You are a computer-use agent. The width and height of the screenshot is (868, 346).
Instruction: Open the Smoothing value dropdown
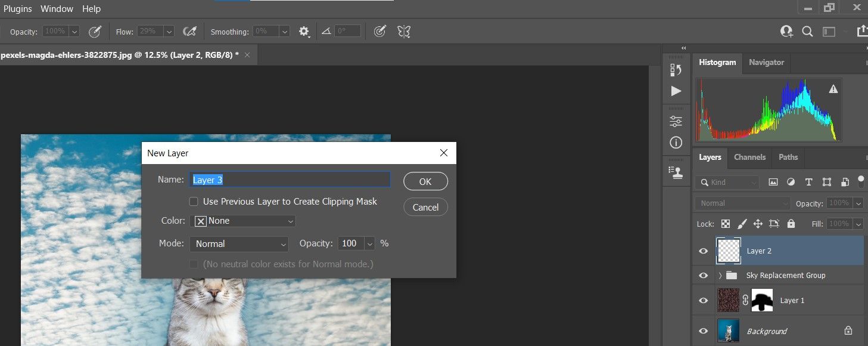285,32
